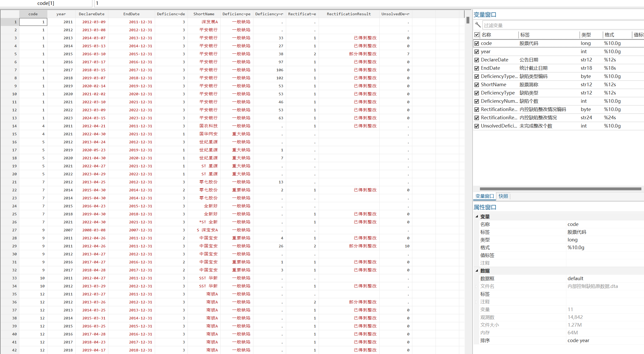Uncheck the UnsolvedDefici... variable checkbox
The image size is (644, 354).
pyautogui.click(x=477, y=126)
